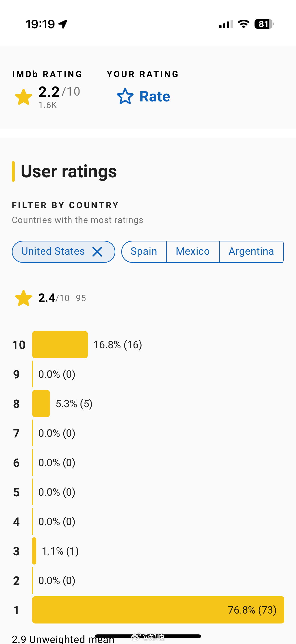Viewport: 296px width, 644px height.
Task: Tap the Rate text link
Action: coord(155,97)
